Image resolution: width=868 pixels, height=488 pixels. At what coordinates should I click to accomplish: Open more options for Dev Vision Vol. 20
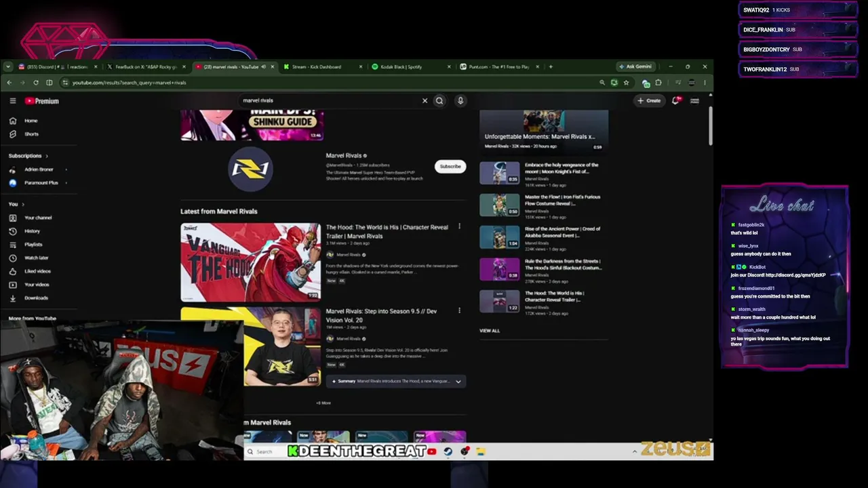pos(459,310)
